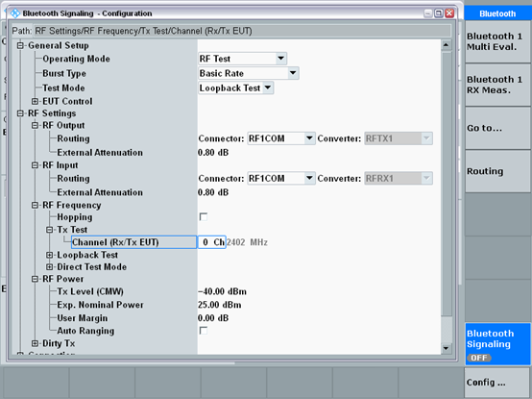Maximize the Configuration window
This screenshot has width=532, height=399.
tap(438, 13)
